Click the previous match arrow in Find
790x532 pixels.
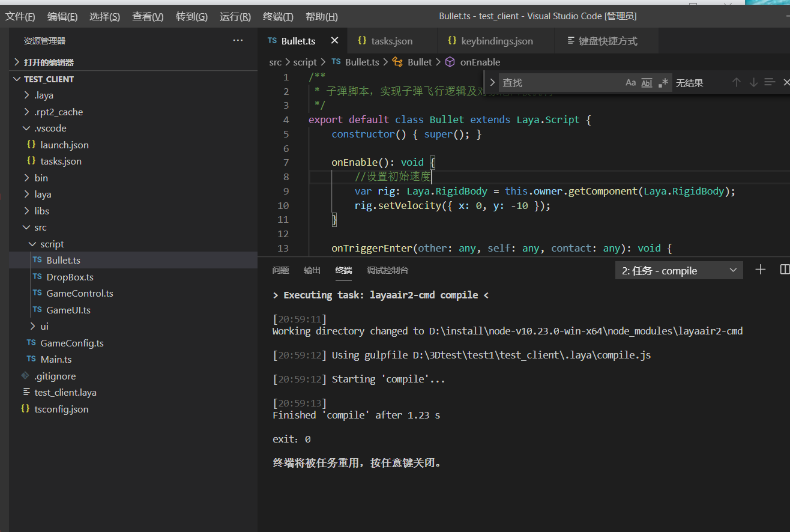click(737, 82)
